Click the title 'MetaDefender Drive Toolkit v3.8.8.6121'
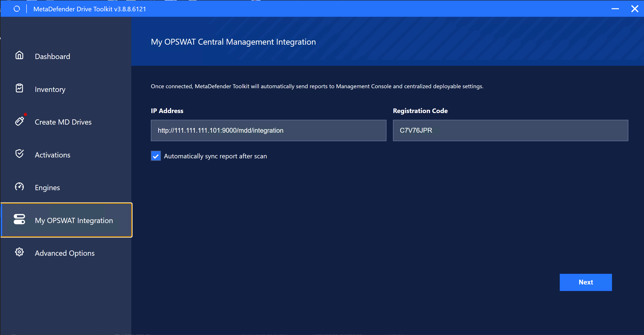 [89, 9]
